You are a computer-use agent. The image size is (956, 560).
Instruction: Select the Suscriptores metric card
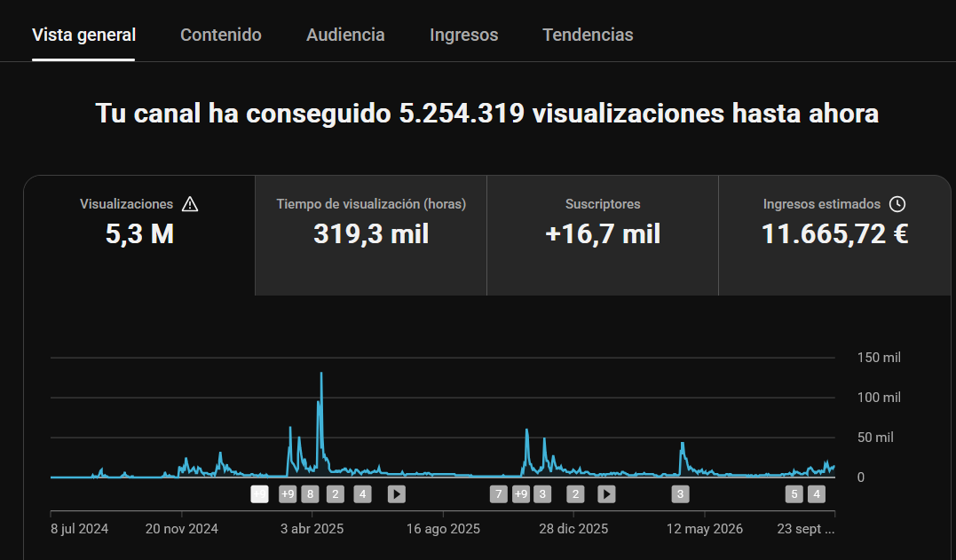(x=603, y=235)
